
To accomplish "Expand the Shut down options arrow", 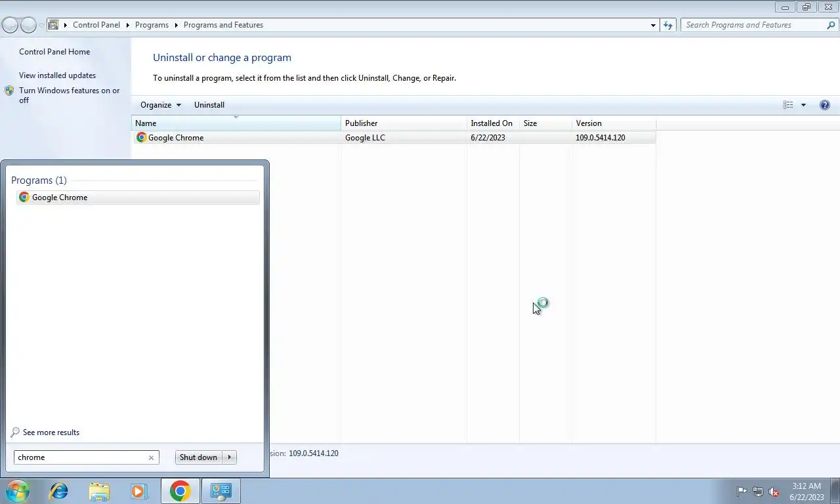I will [229, 457].
